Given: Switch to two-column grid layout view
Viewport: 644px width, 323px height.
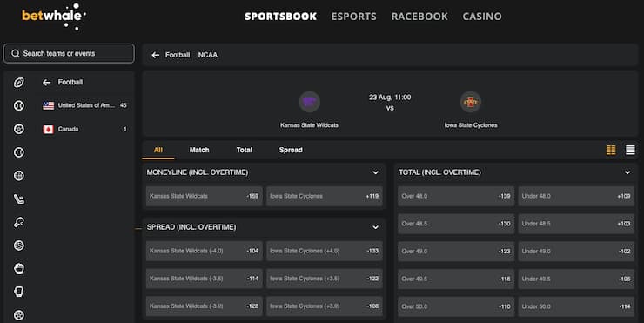Looking at the screenshot, I should pyautogui.click(x=611, y=150).
